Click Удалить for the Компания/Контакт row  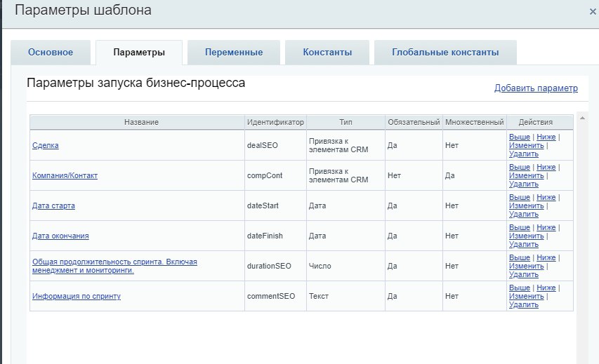[523, 184]
